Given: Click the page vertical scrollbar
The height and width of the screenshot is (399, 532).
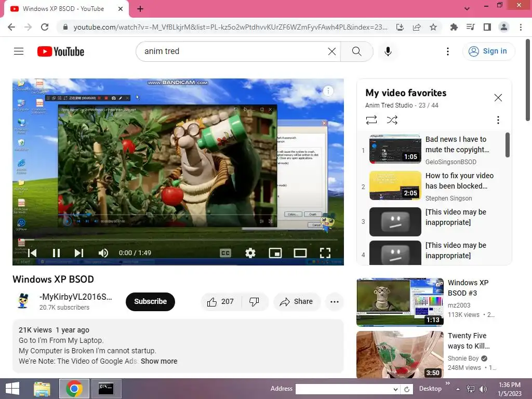Looking at the screenshot, I should click(x=528, y=80).
